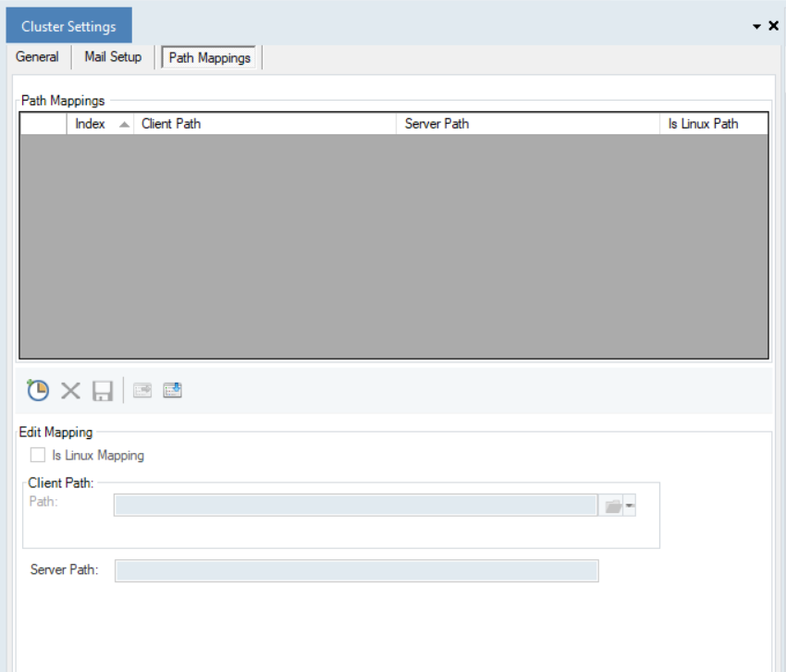Image resolution: width=786 pixels, height=672 pixels.
Task: Enable the Is Linux Mapping checkbox
Action: pos(38,455)
